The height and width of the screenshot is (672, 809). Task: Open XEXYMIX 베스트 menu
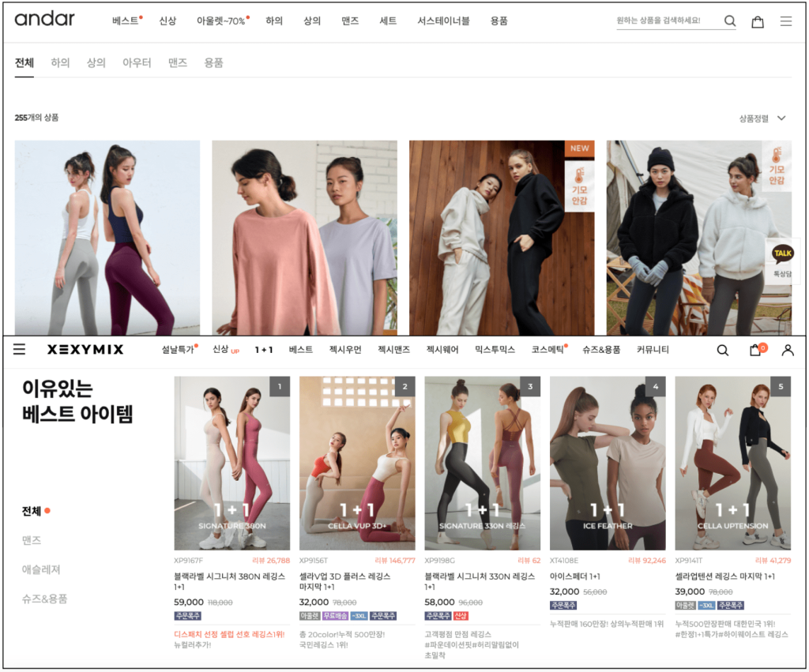point(301,349)
